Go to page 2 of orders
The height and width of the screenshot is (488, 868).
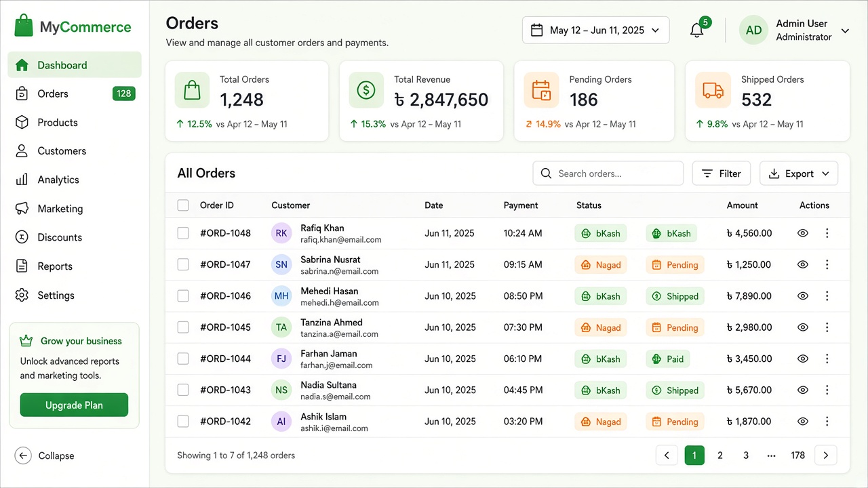(x=720, y=455)
